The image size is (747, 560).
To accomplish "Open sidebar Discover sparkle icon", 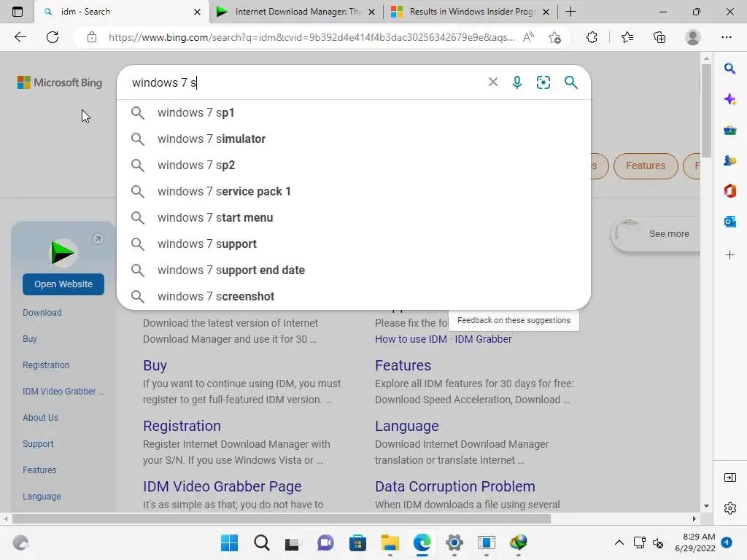I will 729,99.
